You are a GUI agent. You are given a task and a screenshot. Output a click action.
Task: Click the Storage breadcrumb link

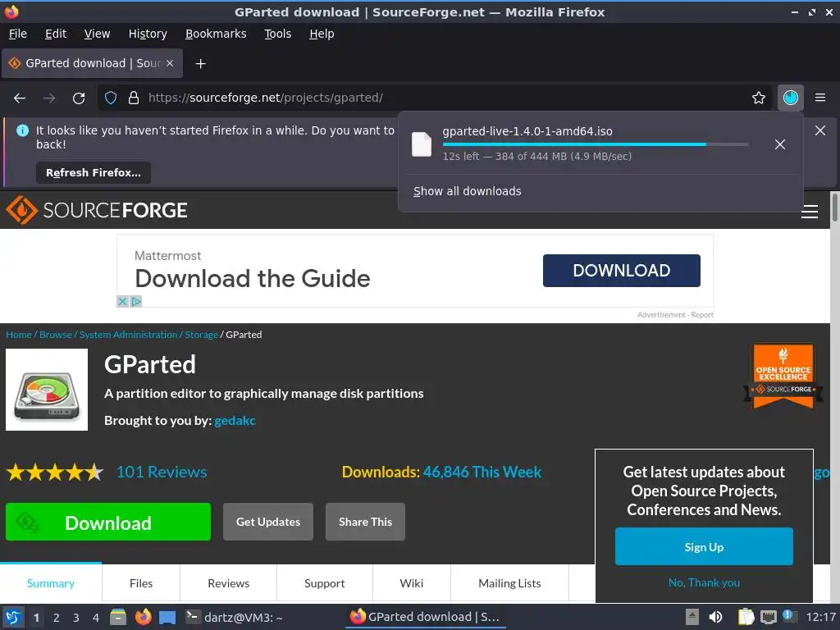(x=202, y=335)
